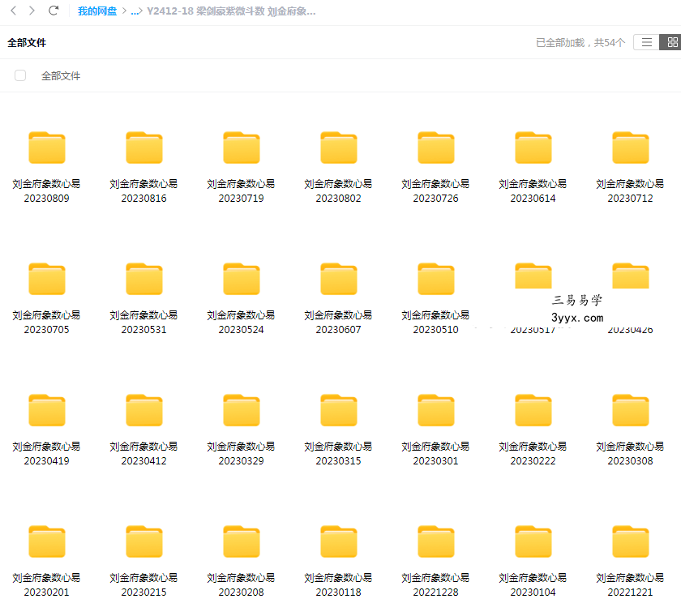
Task: Click folder name 刘金府象数心易 20230215
Action: coord(143,586)
